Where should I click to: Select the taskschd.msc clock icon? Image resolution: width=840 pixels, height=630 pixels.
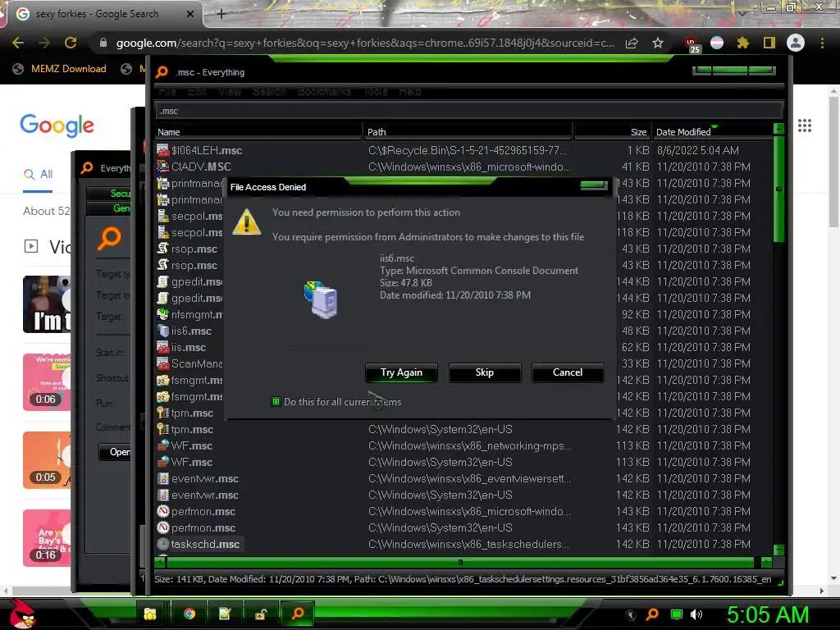pos(163,545)
